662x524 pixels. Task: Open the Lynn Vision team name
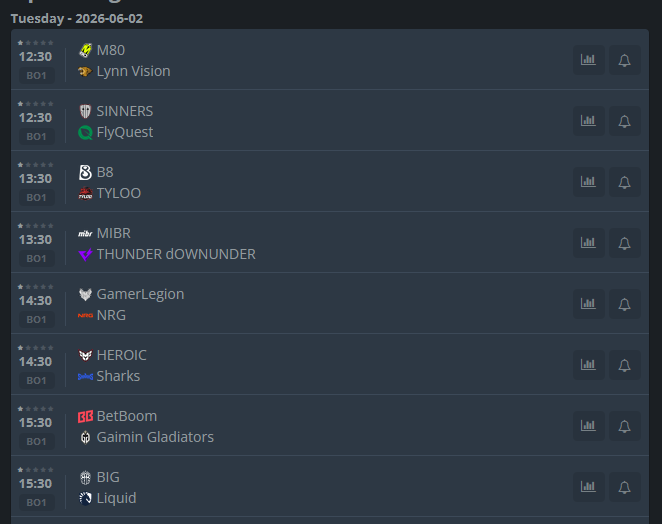point(133,71)
